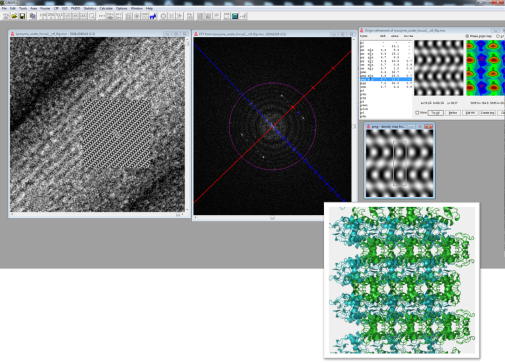
Task: Select the Phase origin map radio button
Action: 467,36
